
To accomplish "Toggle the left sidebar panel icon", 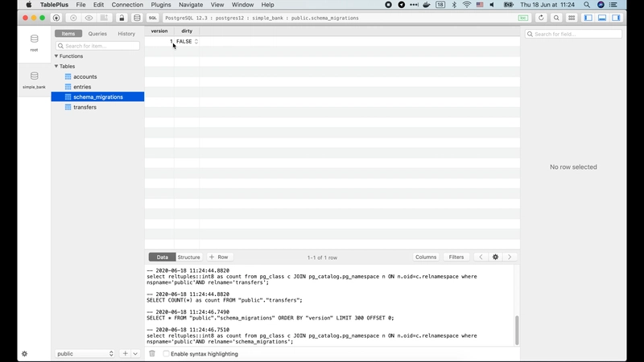I will click(588, 18).
